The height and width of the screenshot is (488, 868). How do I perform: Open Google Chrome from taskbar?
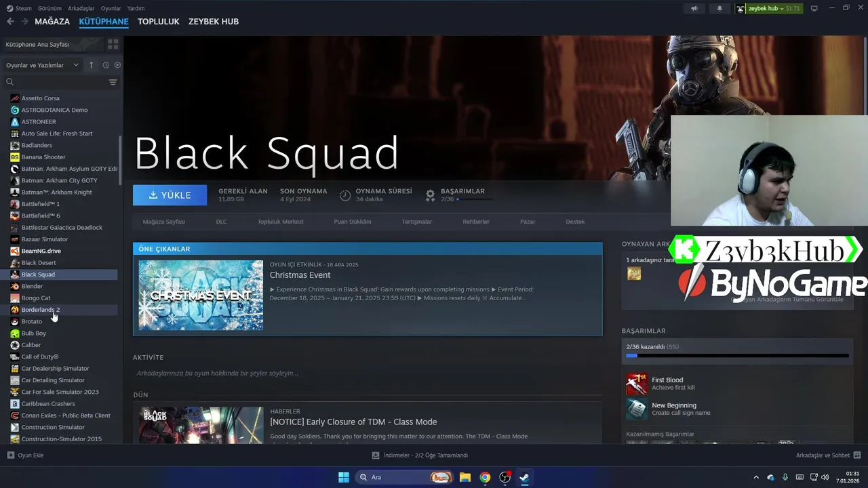(x=485, y=477)
